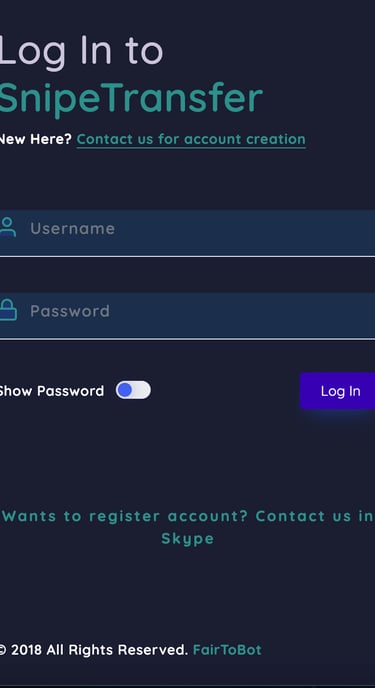Click the Log In to heading text
Viewport: 375px width, 688px height.
(x=81, y=51)
